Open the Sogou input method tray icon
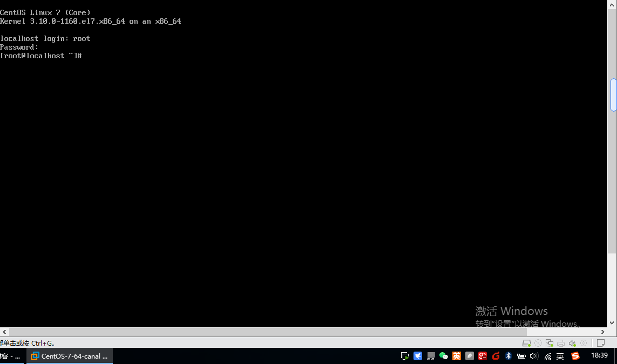The image size is (617, 364). point(575,356)
